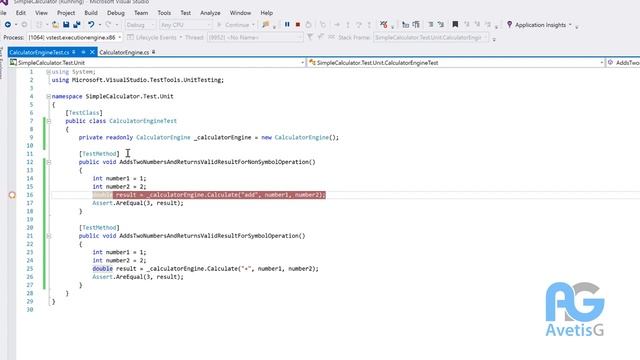640x360 pixels.
Task: Click the find-in-files icon beside Continue
Action: tap(266, 25)
